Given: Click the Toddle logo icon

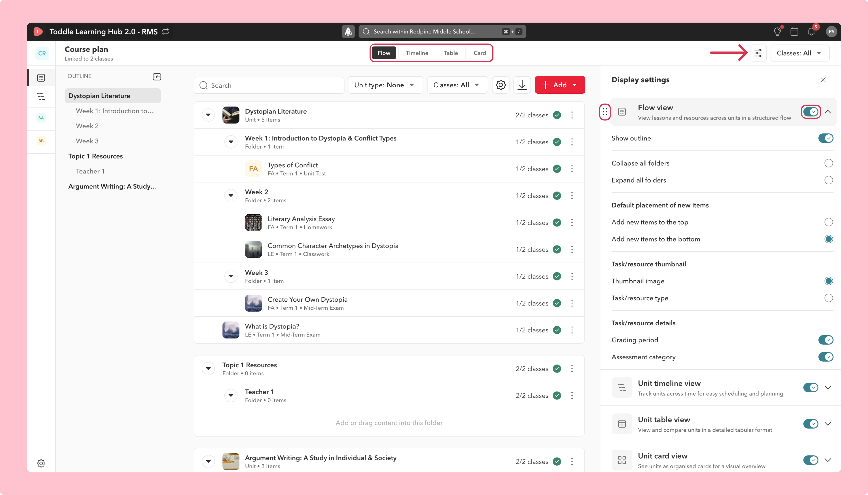Looking at the screenshot, I should tap(38, 32).
